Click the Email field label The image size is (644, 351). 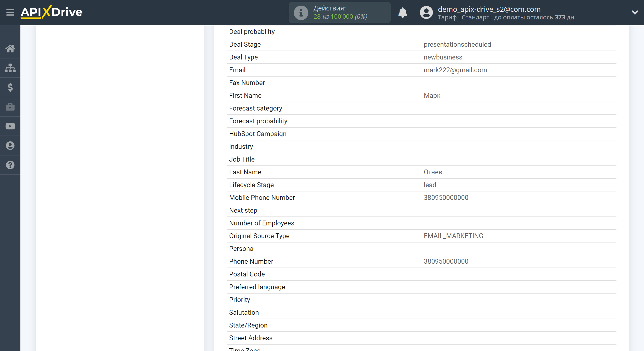237,70
